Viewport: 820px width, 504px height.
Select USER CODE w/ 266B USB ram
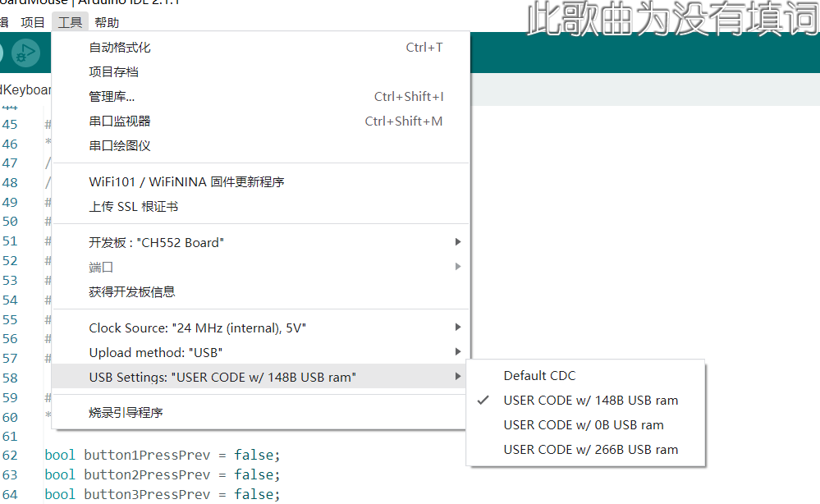click(x=586, y=450)
